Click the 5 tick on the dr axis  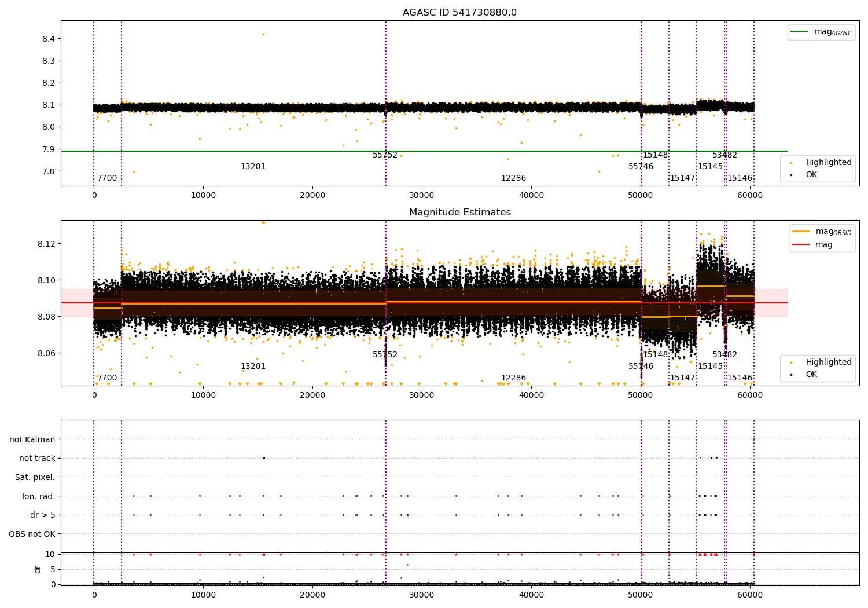tap(53, 569)
